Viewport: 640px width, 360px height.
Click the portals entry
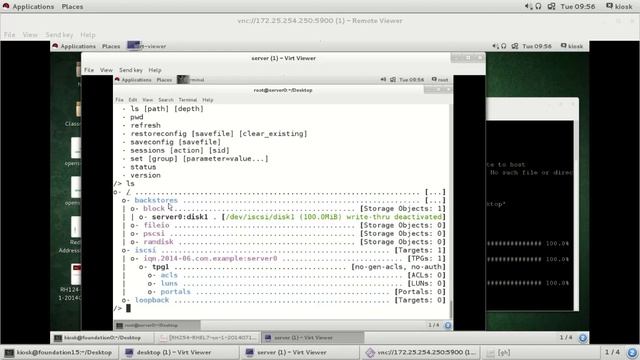[176, 291]
